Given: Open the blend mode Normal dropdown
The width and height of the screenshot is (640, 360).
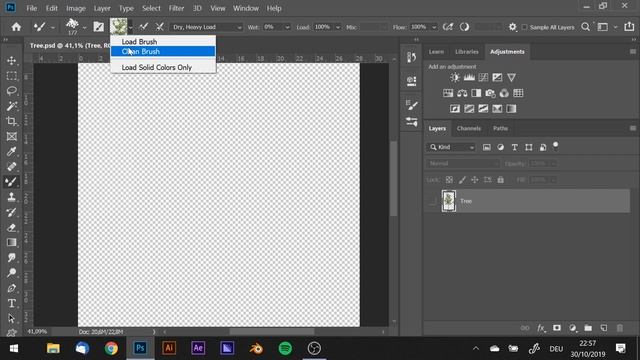Looking at the screenshot, I should pos(463,164).
